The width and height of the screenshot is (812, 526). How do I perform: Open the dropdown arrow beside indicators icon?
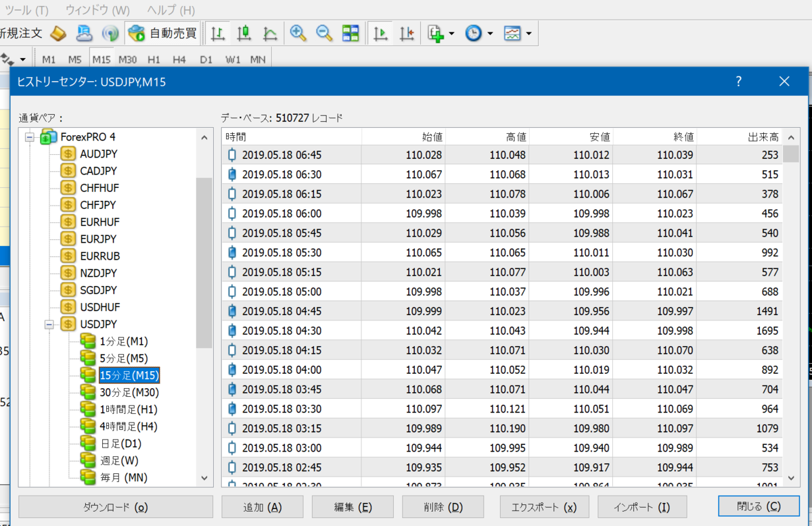(x=451, y=33)
